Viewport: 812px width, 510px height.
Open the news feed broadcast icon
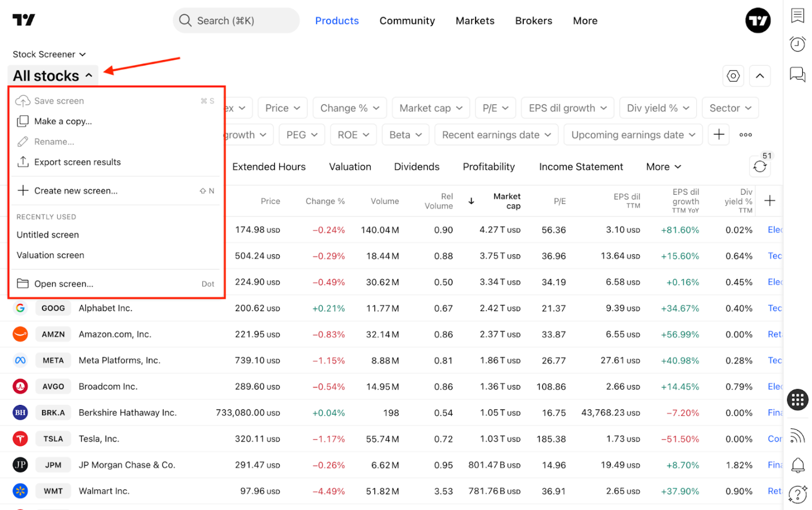797,436
